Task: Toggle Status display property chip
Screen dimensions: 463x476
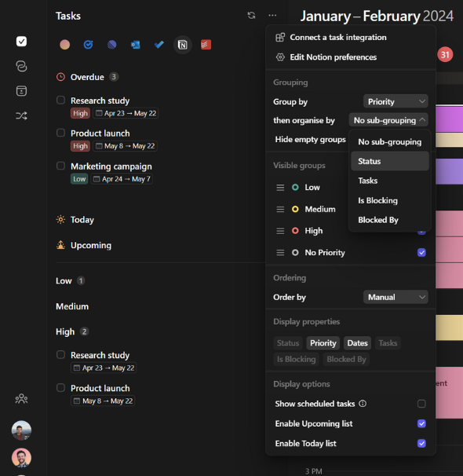Action: 288,343
